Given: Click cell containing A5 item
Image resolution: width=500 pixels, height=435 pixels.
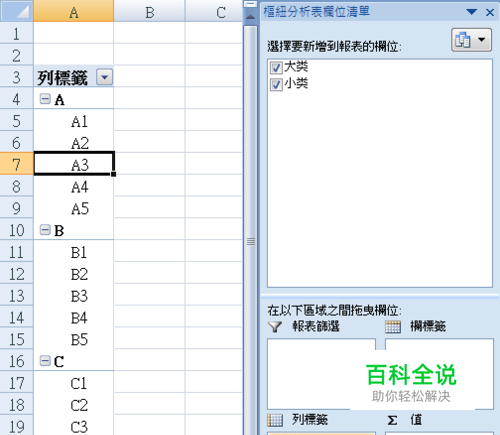Looking at the screenshot, I should (73, 208).
